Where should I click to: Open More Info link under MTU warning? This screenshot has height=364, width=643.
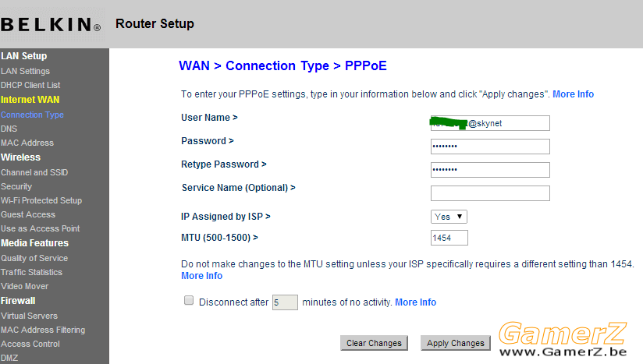[x=202, y=276]
